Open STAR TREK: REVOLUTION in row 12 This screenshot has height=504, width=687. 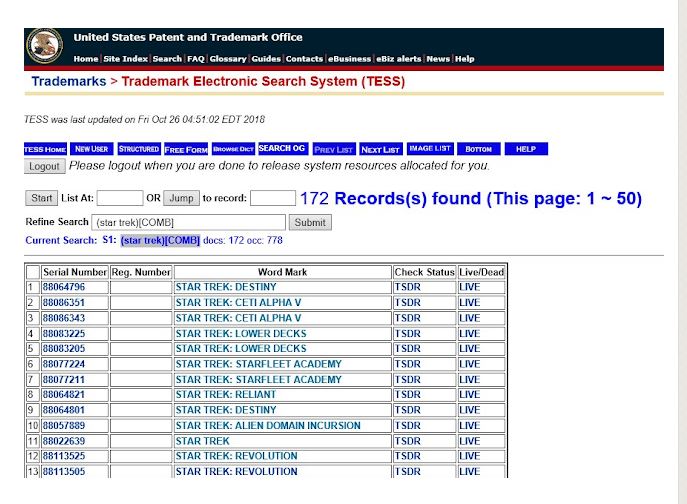point(237,456)
